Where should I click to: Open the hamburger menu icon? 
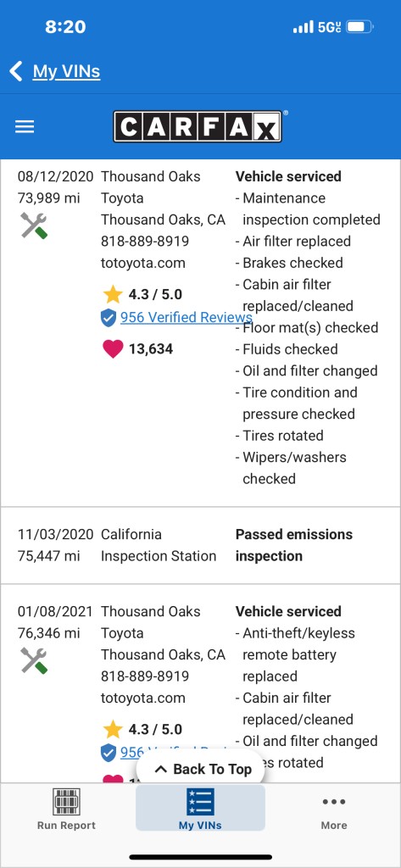pyautogui.click(x=25, y=127)
